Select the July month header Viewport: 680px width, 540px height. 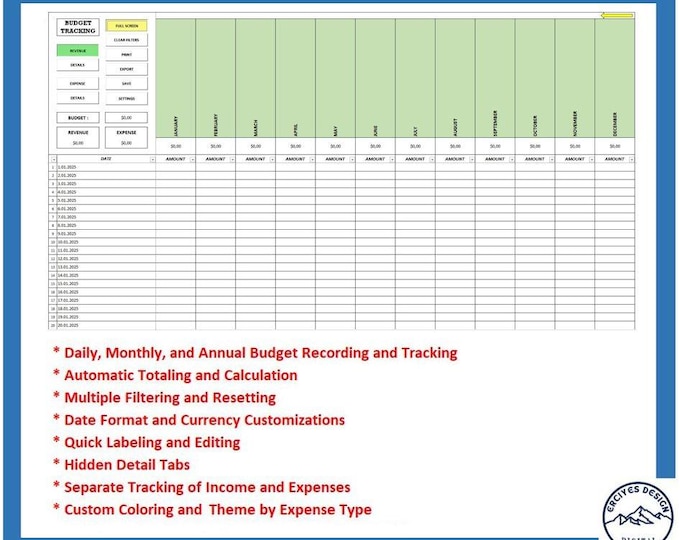coord(415,78)
